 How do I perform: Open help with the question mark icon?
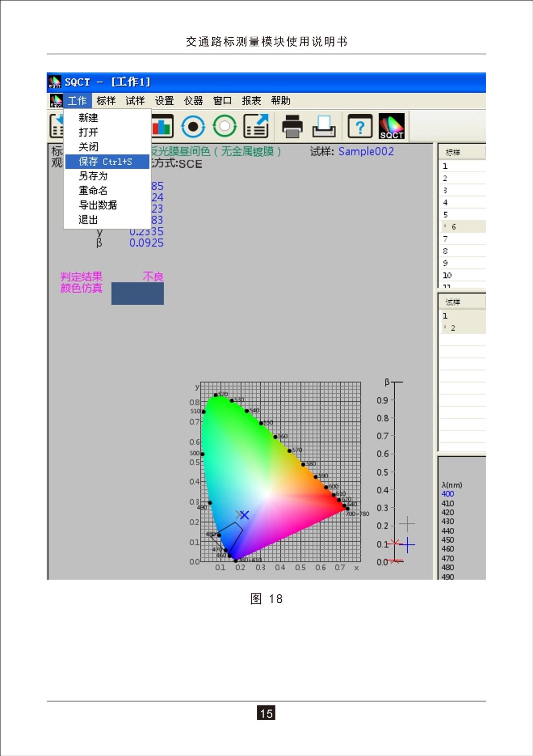(360, 127)
